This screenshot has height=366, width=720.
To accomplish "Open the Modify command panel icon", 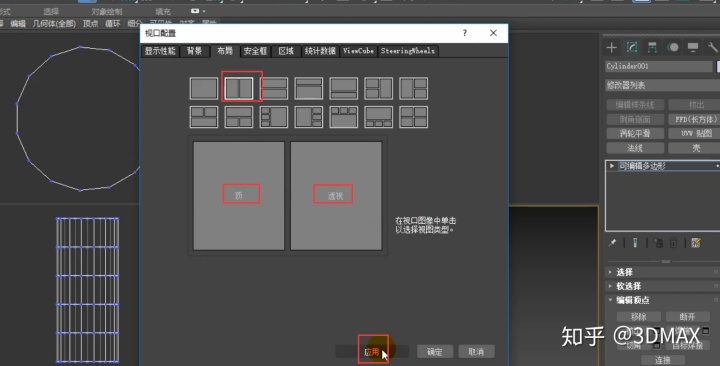I will [632, 47].
